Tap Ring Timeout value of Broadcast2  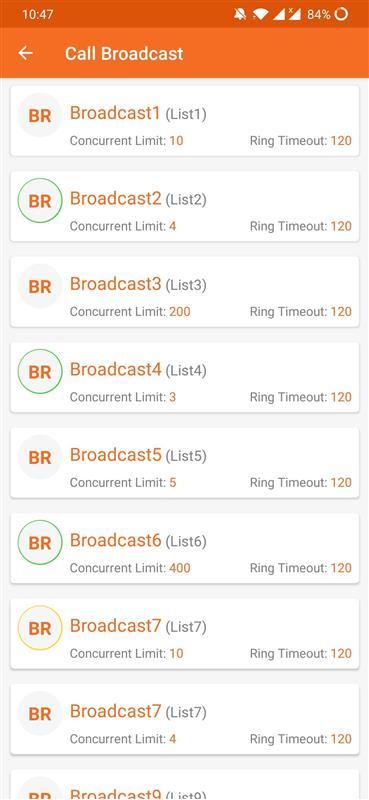(x=341, y=226)
